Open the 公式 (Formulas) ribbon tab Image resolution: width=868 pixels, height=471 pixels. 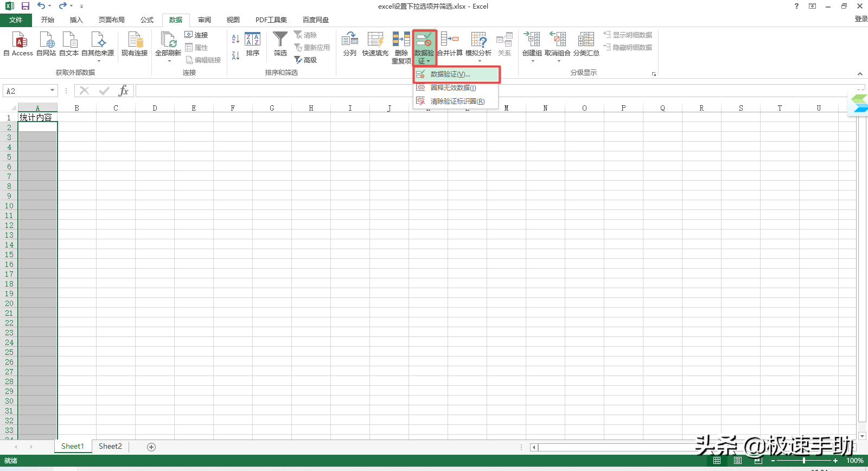pos(147,20)
